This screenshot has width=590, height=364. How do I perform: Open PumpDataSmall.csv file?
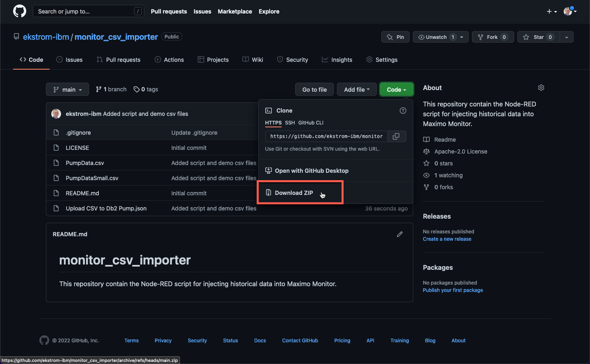point(92,178)
